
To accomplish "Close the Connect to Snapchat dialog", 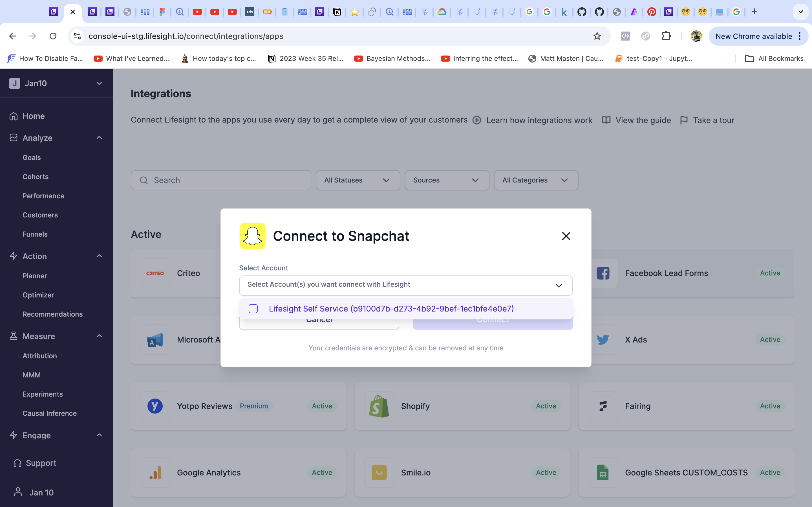I will [566, 236].
